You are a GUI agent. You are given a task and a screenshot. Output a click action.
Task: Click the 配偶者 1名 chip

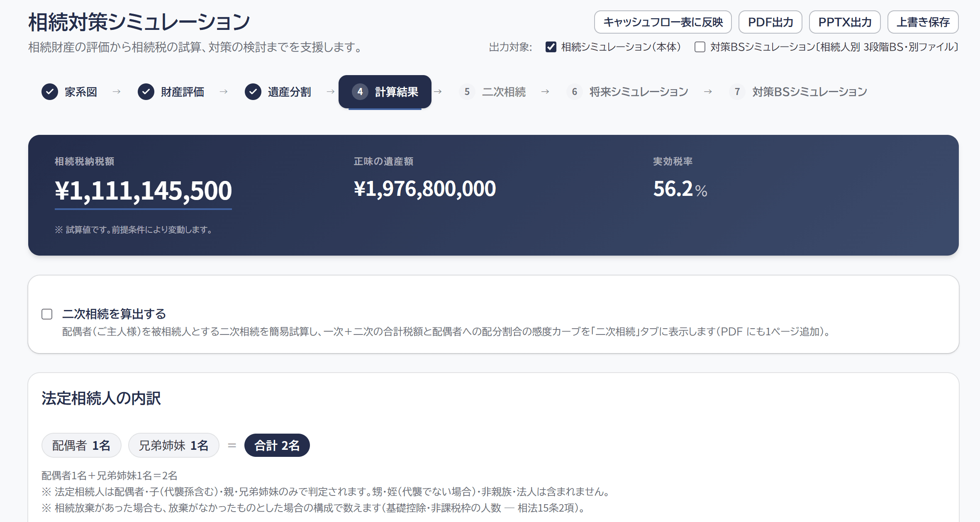[x=81, y=445]
